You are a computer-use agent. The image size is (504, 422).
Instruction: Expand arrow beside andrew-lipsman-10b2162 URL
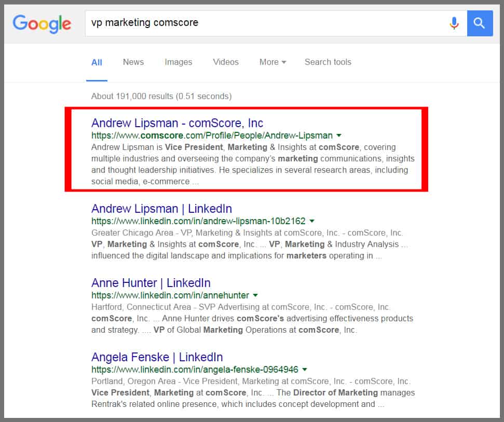pyautogui.click(x=312, y=222)
